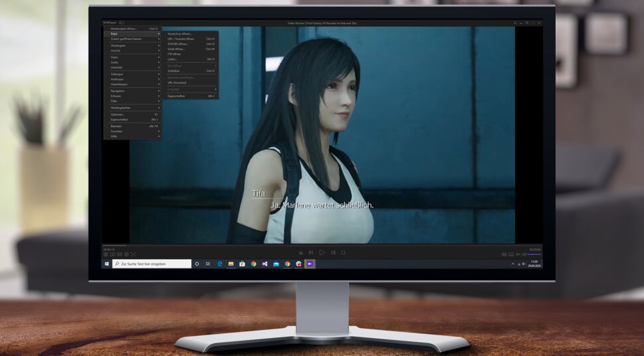The width and height of the screenshot is (644, 356).
Task: Choose 'Laden...' in the Datei submenu
Action: pyautogui.click(x=190, y=59)
